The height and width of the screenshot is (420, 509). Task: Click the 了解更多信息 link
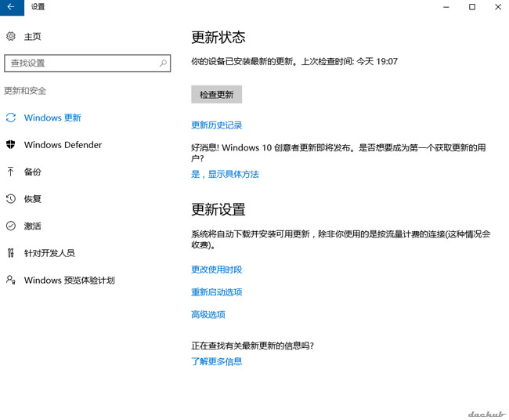(216, 361)
